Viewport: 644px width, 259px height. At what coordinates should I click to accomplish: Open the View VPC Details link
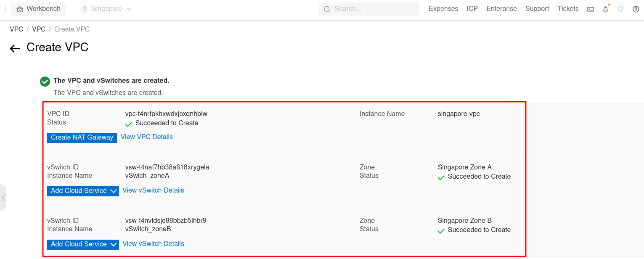tap(146, 137)
